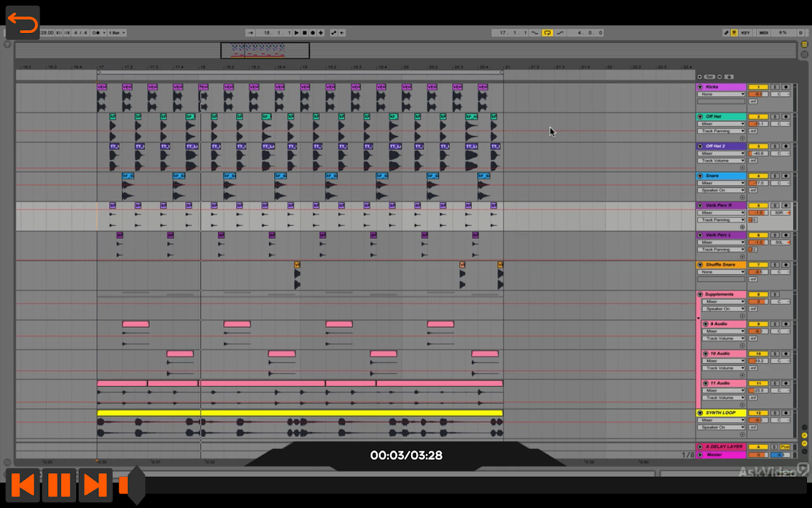The height and width of the screenshot is (508, 812).
Task: Open the quantization menu showing 1 Bar
Action: (x=117, y=32)
